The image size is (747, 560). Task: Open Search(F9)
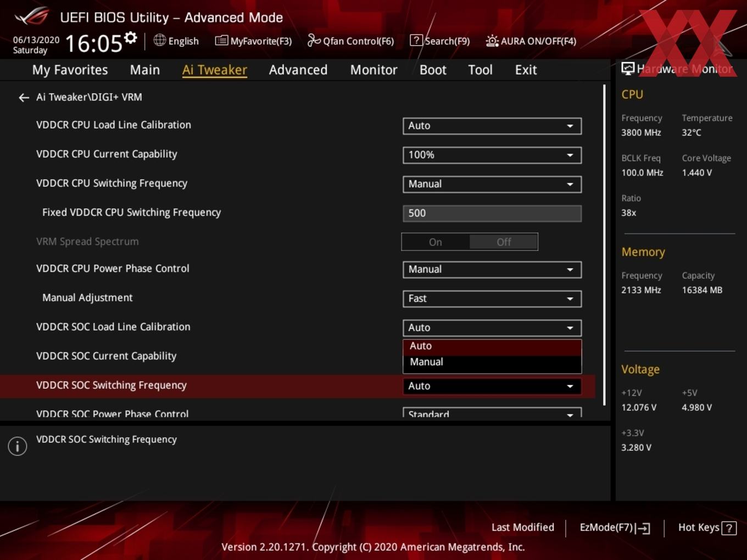tap(440, 41)
